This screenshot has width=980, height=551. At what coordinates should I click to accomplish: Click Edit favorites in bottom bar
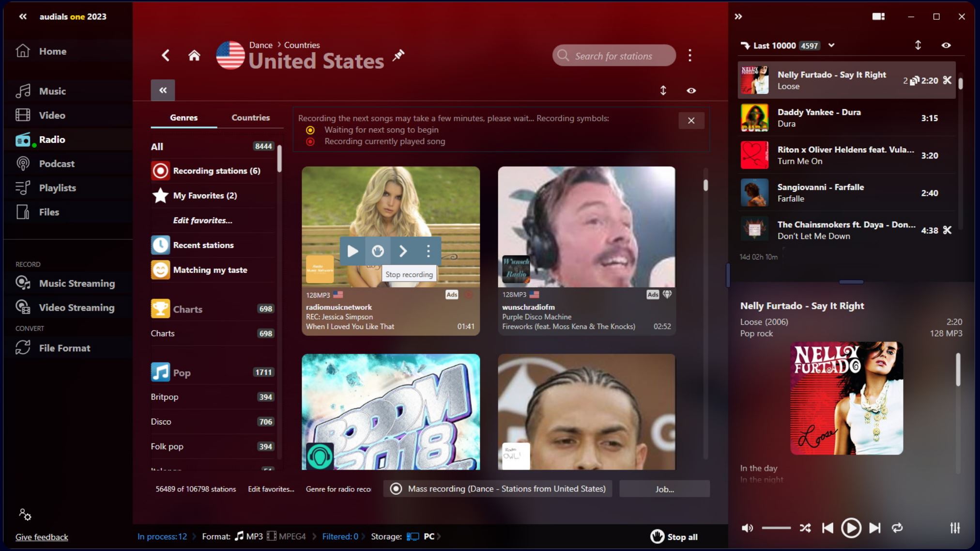tap(271, 489)
